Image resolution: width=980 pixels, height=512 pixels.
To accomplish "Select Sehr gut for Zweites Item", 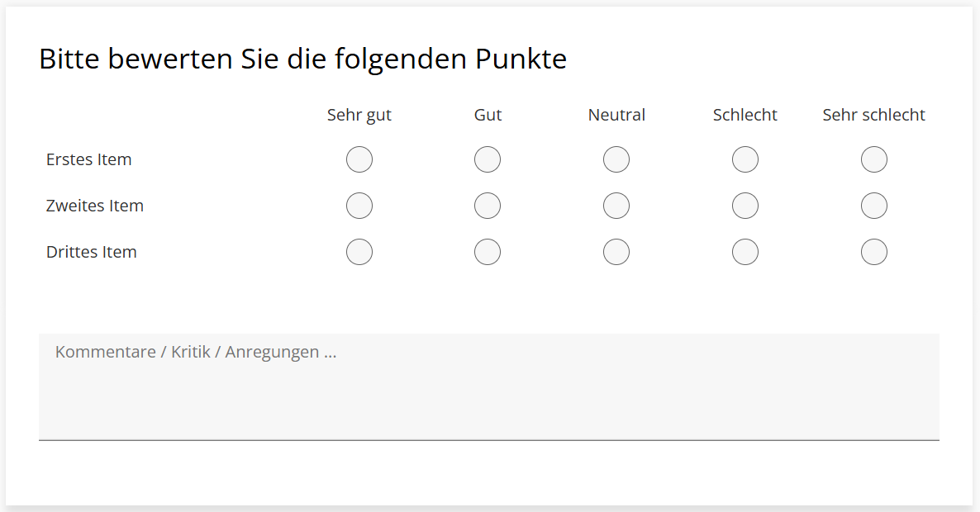I will click(x=359, y=206).
